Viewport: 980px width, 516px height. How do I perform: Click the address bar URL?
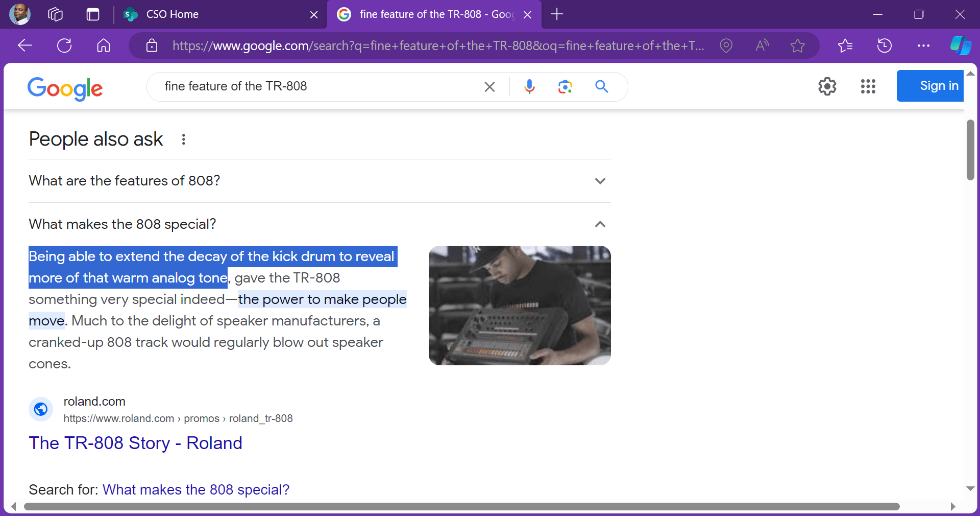438,45
